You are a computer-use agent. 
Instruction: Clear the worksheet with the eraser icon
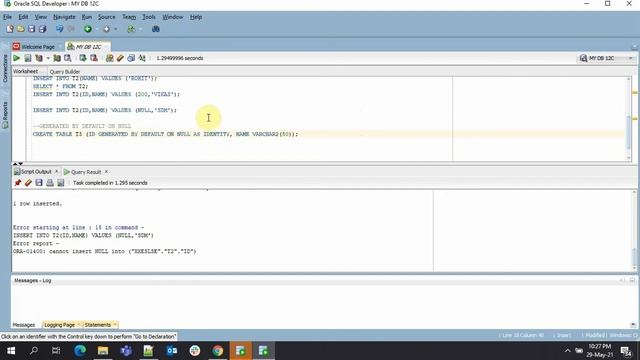coord(120,58)
